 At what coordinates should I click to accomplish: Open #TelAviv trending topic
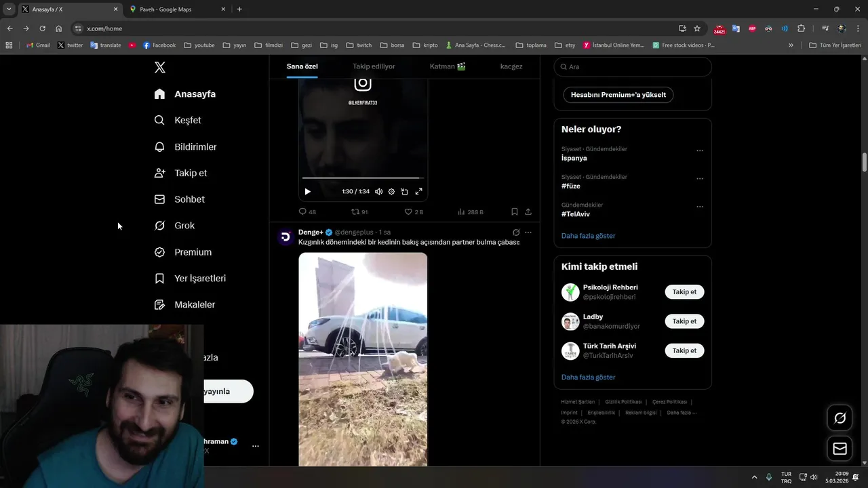coord(576,214)
